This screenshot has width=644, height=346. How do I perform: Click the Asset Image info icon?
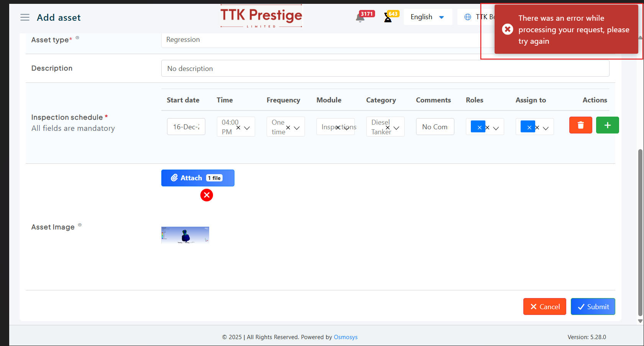pyautogui.click(x=80, y=225)
